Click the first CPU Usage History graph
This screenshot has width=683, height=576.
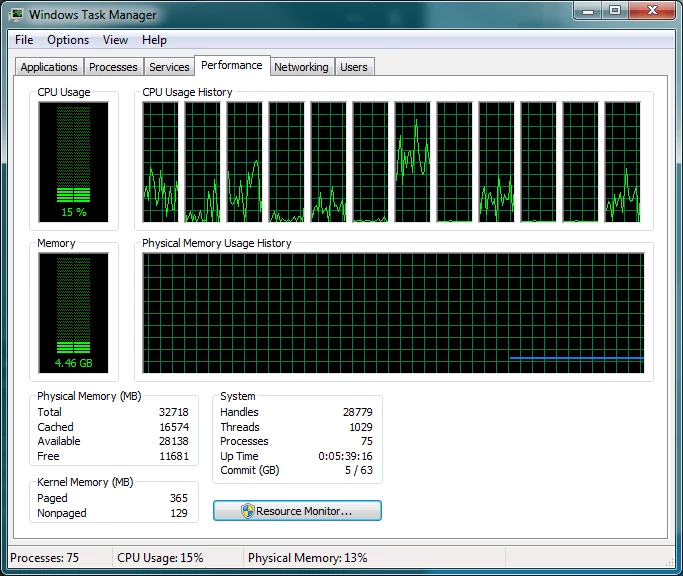[x=160, y=162]
